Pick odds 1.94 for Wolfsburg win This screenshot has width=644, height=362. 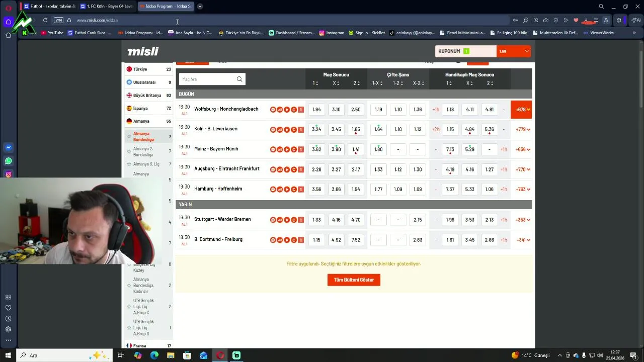(x=316, y=110)
